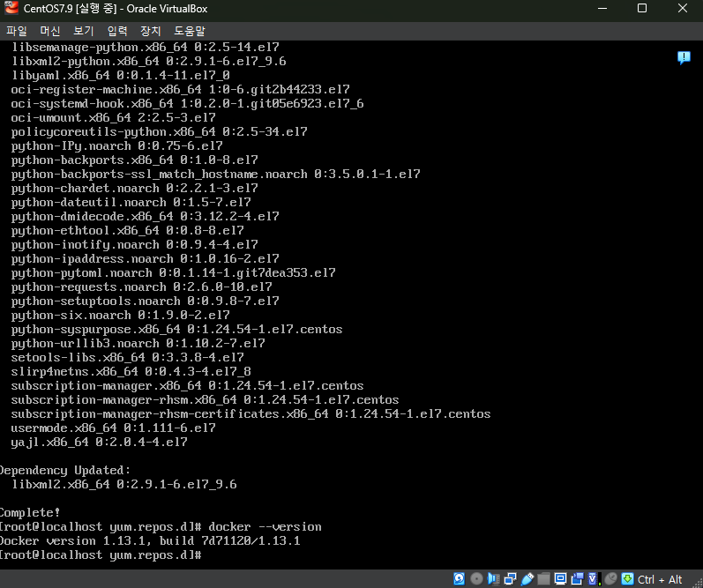Click the 'libxml2-python.x86_64' package line
The image size is (703, 588).
coord(148,61)
